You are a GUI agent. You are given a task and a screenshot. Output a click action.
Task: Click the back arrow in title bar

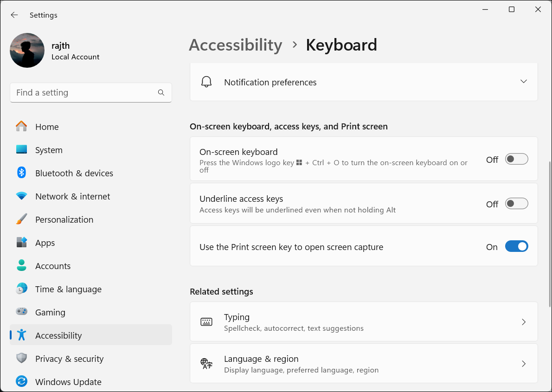(14, 15)
